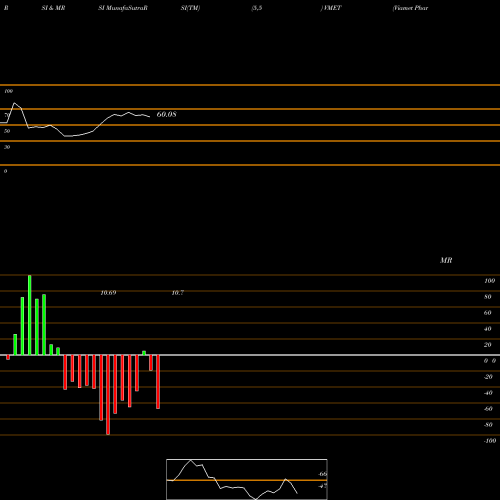The height and width of the screenshot is (500, 500).
Task: Click the 50 level label of the RSI panel
Action: click(7, 131)
